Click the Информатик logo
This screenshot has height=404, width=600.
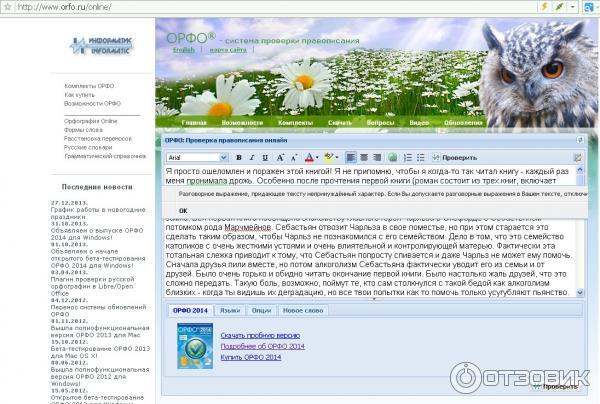tap(101, 46)
